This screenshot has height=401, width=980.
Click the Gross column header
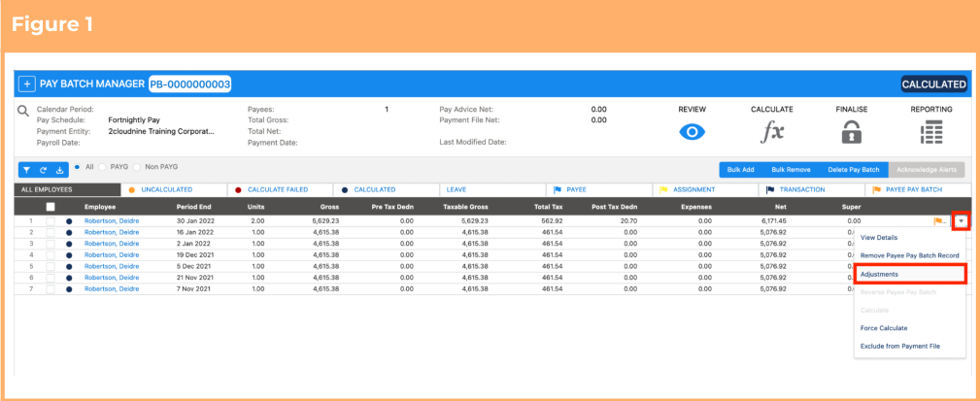[x=330, y=207]
